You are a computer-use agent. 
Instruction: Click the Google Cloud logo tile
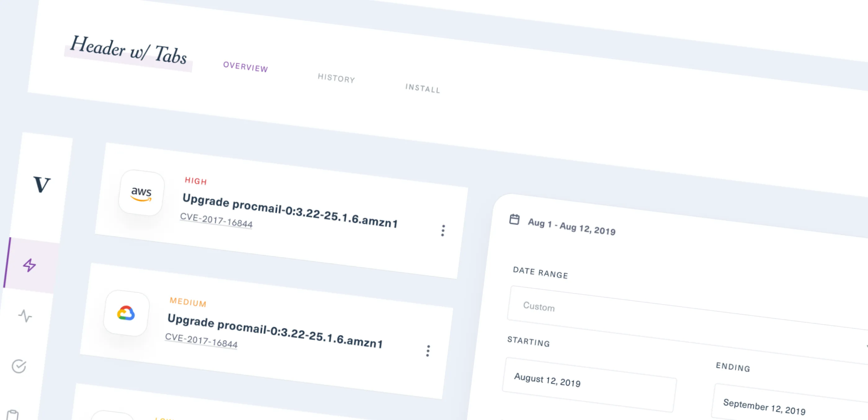pos(126,313)
